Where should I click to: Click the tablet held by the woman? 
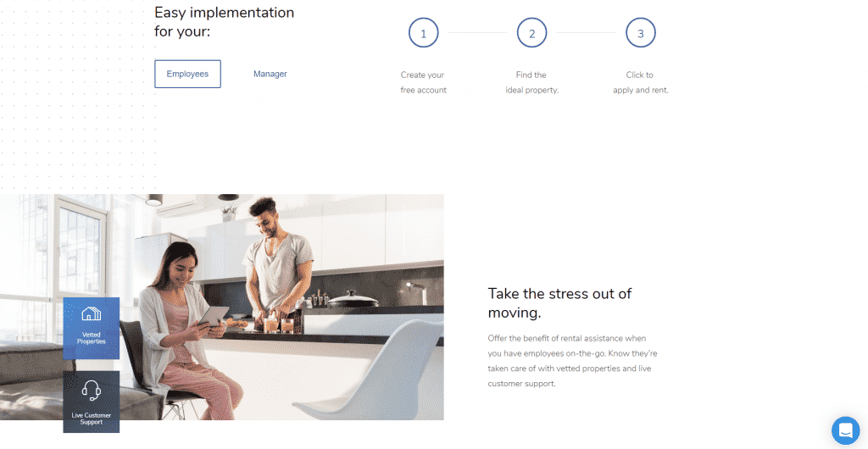point(214,316)
